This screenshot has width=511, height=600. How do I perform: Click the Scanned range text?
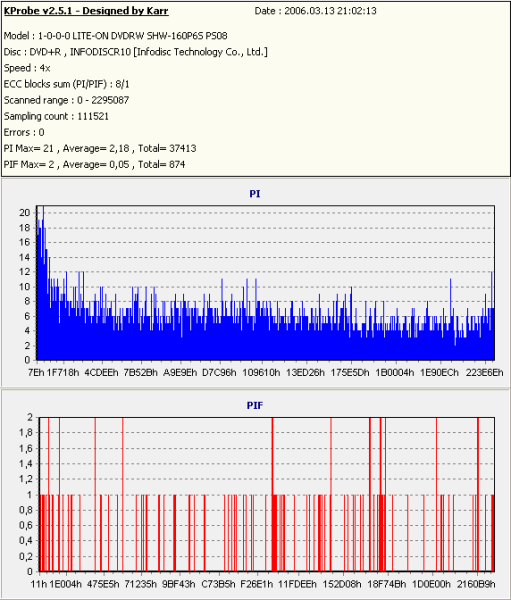[x=66, y=100]
